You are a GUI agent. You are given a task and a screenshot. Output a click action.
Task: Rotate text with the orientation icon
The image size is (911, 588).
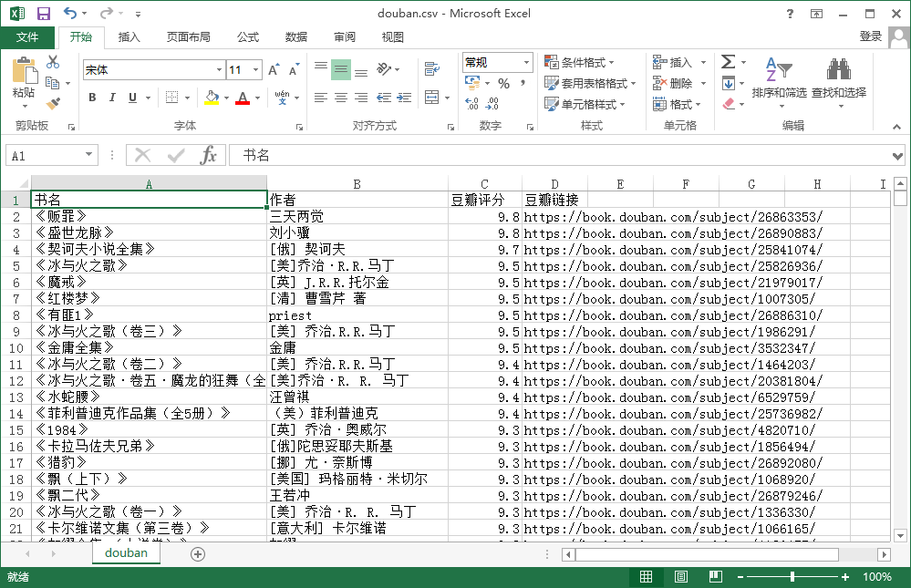pyautogui.click(x=384, y=69)
